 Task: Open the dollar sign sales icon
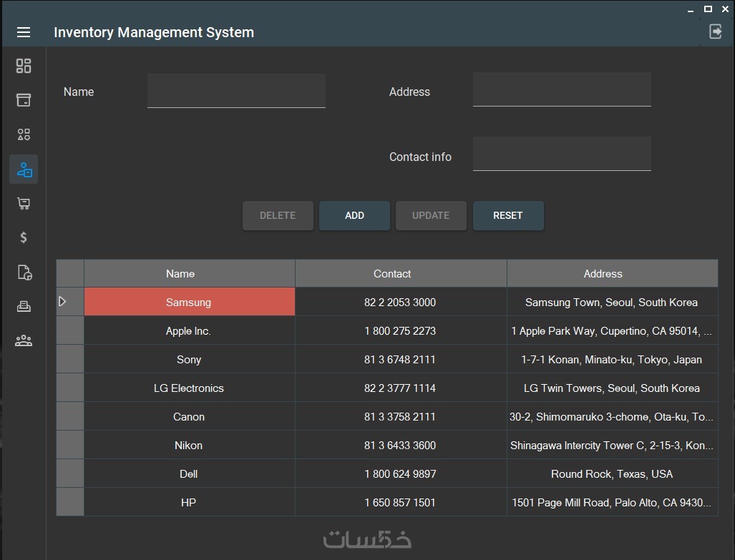(x=24, y=237)
